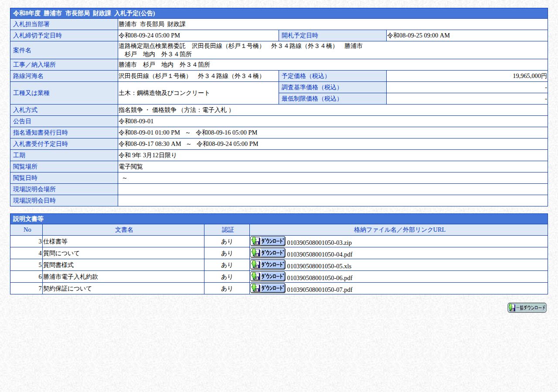Viewport: 558px width, 392px height.
Task: Click the 認証 column header
Action: [228, 230]
